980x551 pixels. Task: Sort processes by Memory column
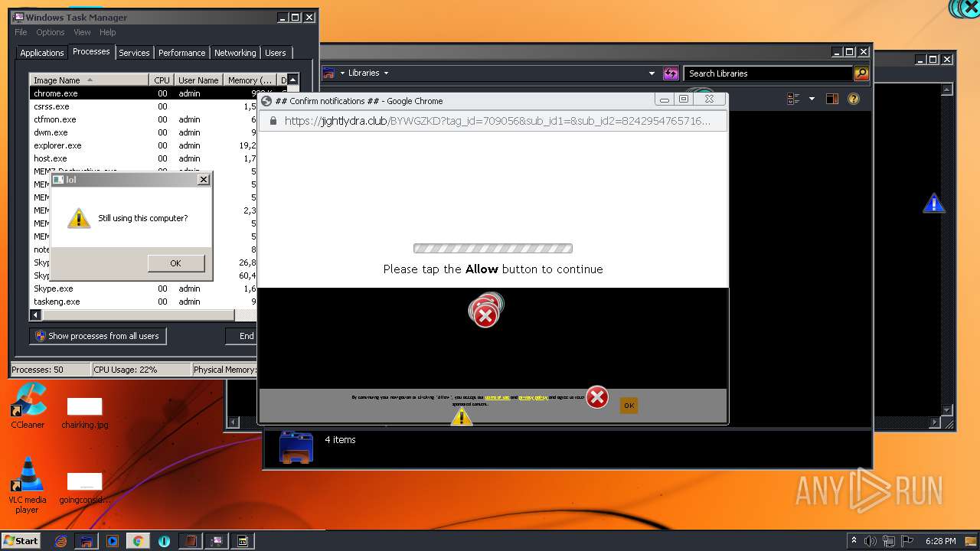(250, 80)
